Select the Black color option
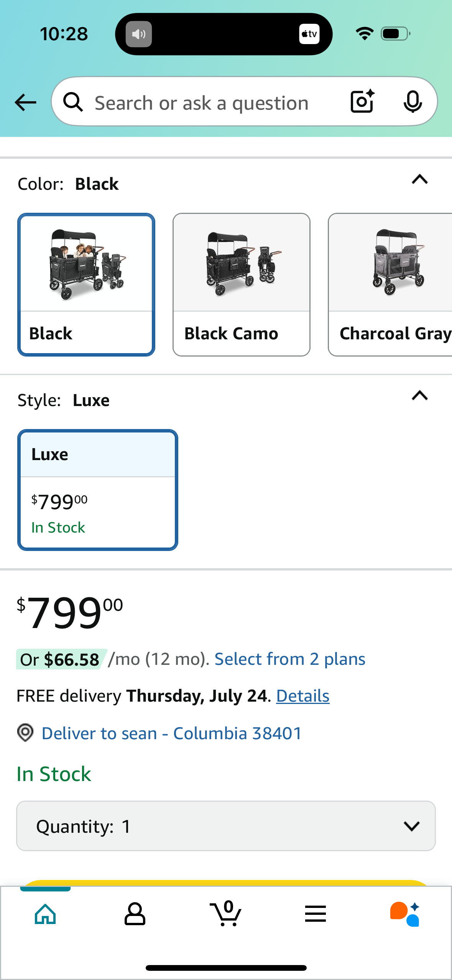The height and width of the screenshot is (980, 452). tap(86, 284)
